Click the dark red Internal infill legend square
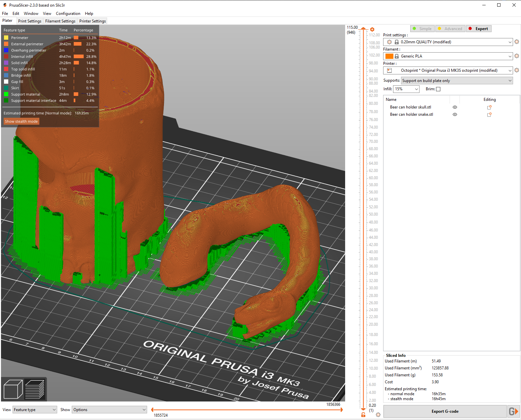Image resolution: width=521 pixels, height=420 pixels. tap(6, 57)
